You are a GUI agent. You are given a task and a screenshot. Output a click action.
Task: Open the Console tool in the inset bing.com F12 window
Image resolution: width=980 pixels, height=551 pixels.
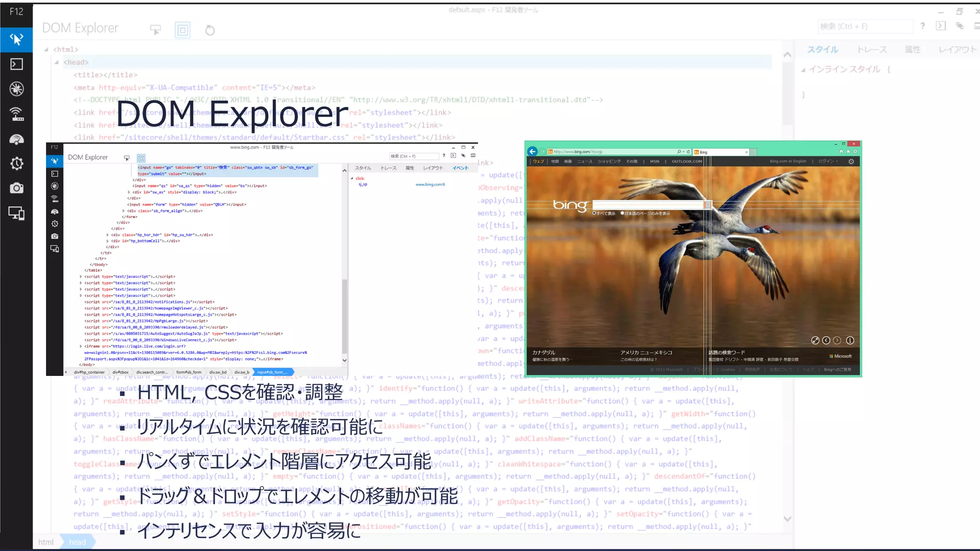coord(55,174)
